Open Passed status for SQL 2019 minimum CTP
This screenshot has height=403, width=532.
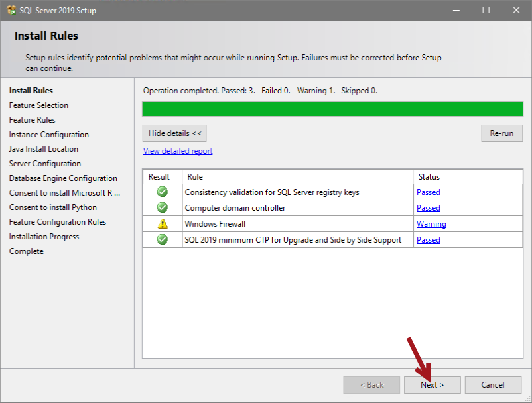pos(428,240)
